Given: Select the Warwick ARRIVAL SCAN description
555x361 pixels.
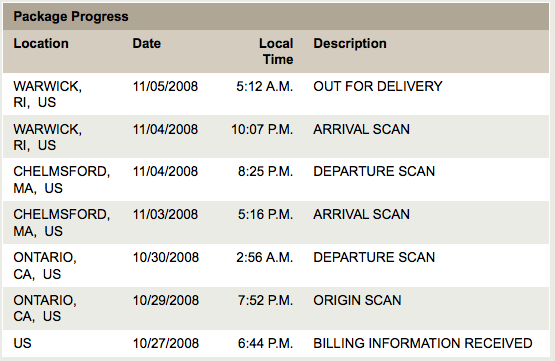Looking at the screenshot, I should [361, 129].
